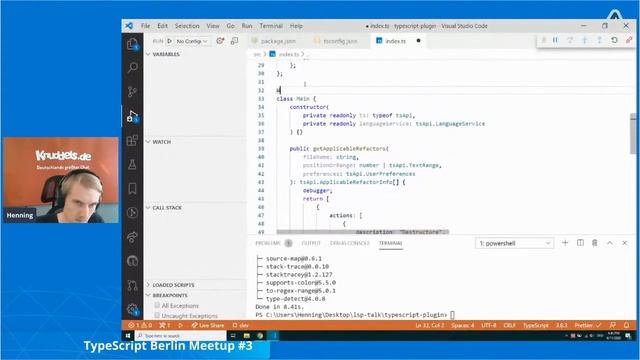Click errors and warnings count in status bar
The height and width of the screenshot is (360, 640).
[140, 325]
